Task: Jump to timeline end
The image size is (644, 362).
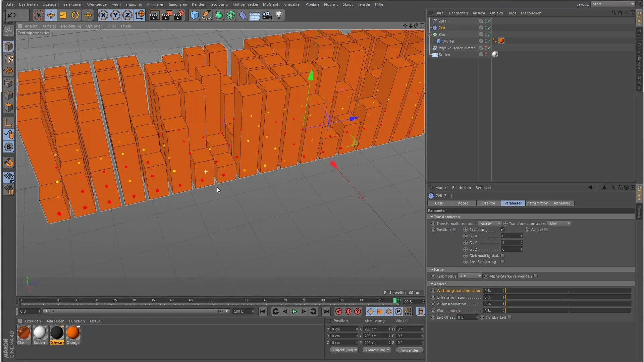Action: pyautogui.click(x=326, y=311)
